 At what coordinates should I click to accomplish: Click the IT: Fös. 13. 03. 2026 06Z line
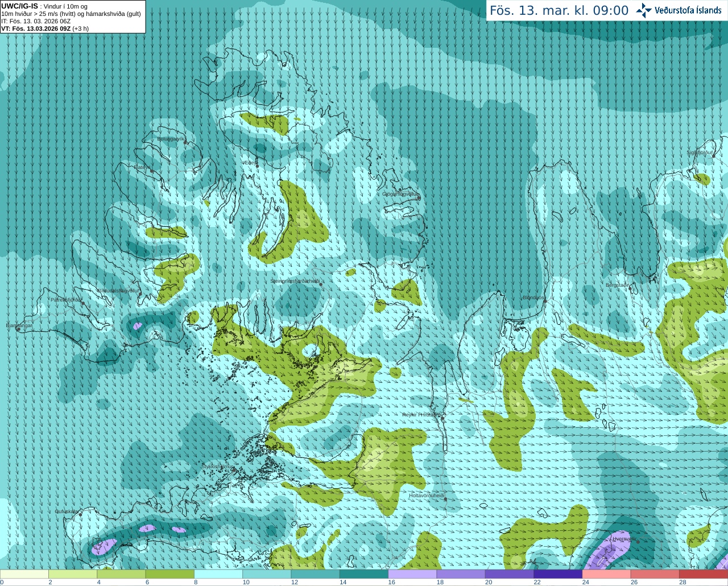coord(36,21)
